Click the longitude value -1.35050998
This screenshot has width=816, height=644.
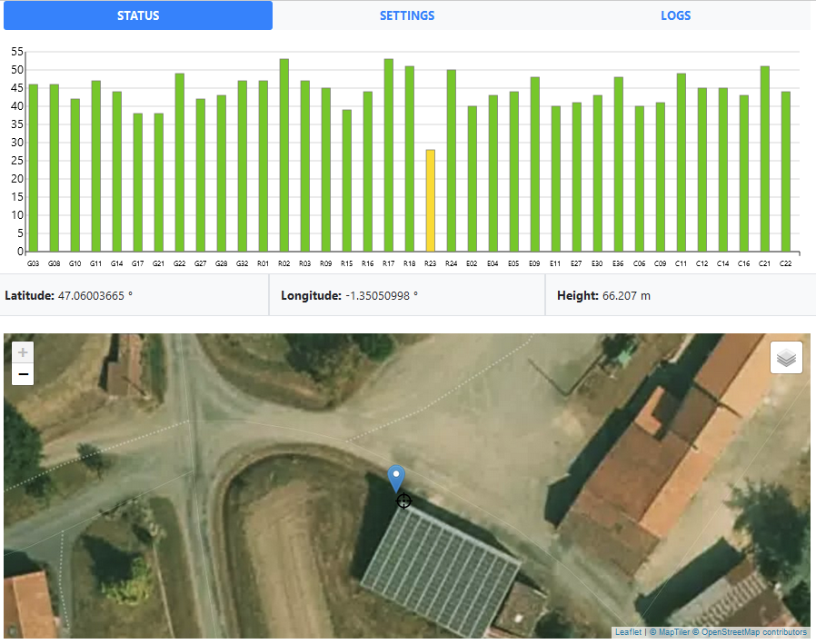point(382,295)
